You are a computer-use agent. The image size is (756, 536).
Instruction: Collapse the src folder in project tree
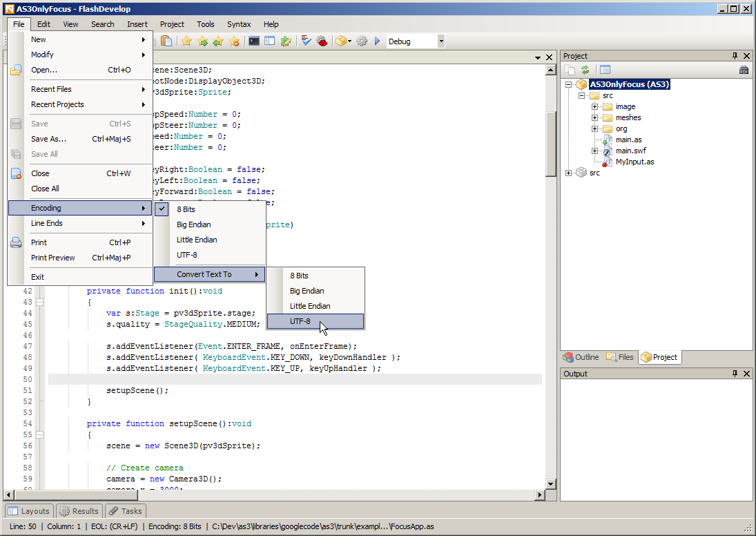pos(581,95)
